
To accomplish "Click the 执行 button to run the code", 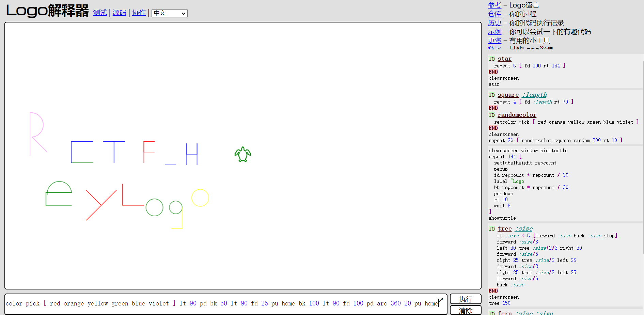I will (x=465, y=299).
